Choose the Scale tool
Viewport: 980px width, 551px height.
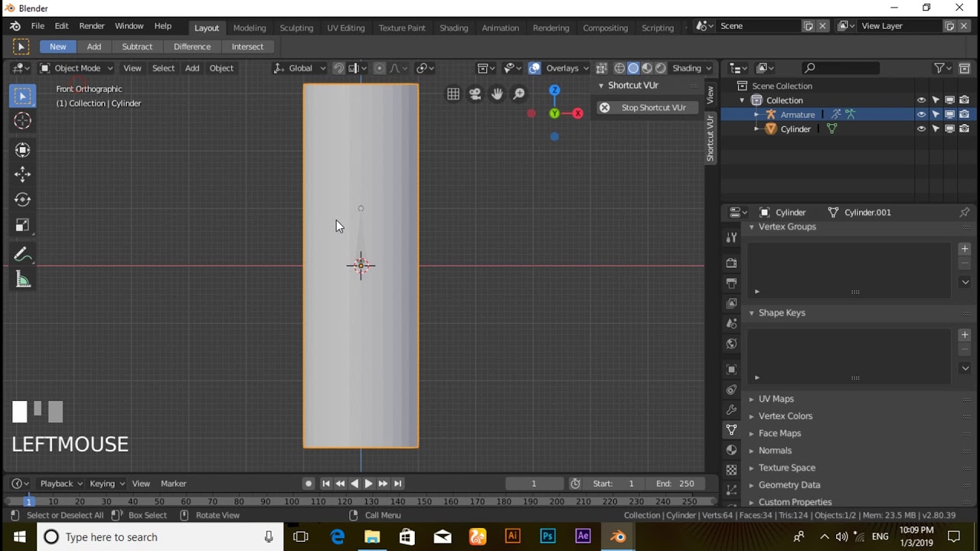pos(22,226)
